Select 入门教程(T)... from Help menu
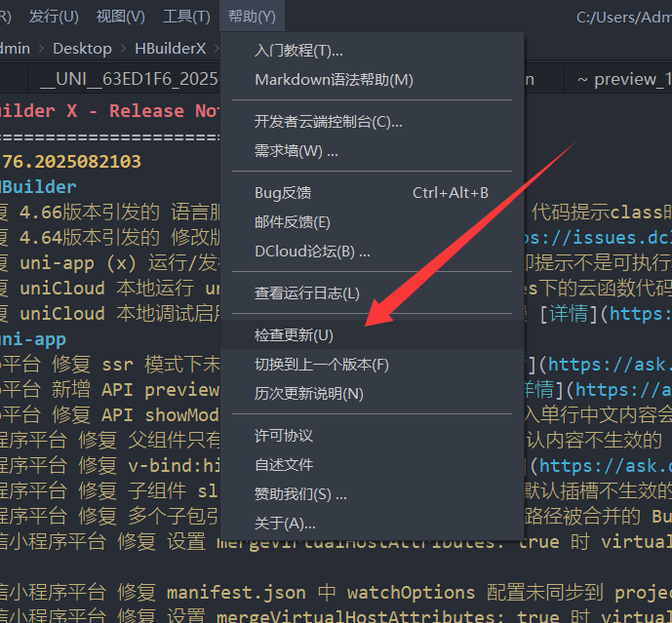The image size is (672, 623). (x=372, y=51)
